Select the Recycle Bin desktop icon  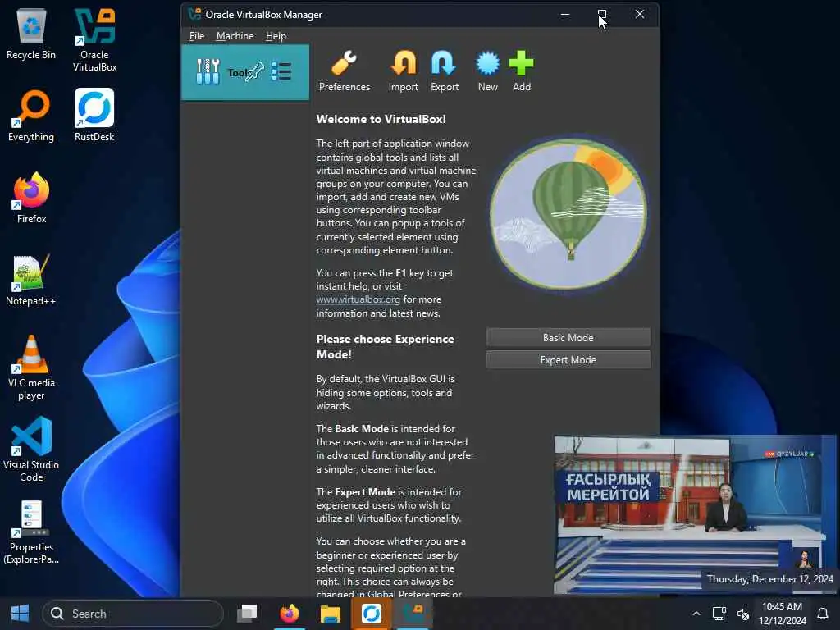point(31,34)
